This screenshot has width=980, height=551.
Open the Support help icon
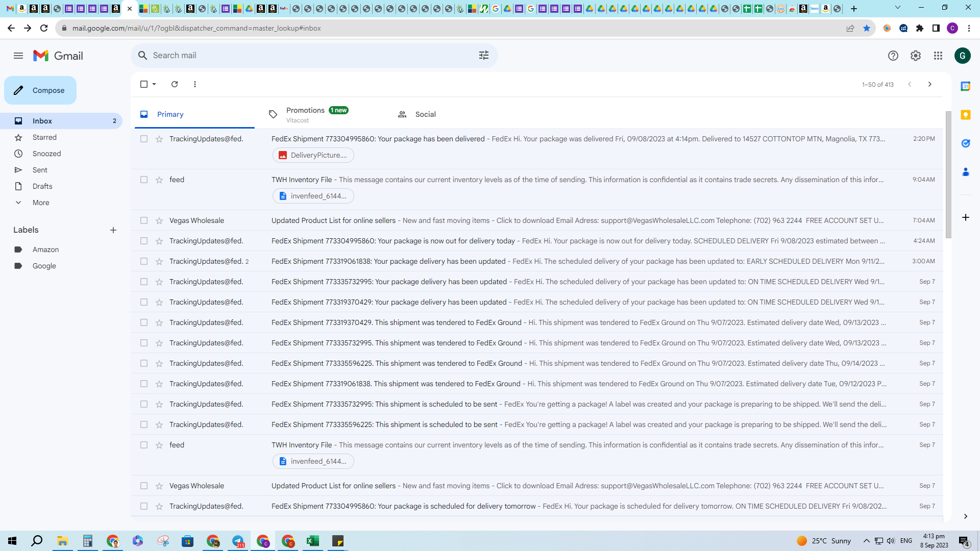click(x=893, y=56)
